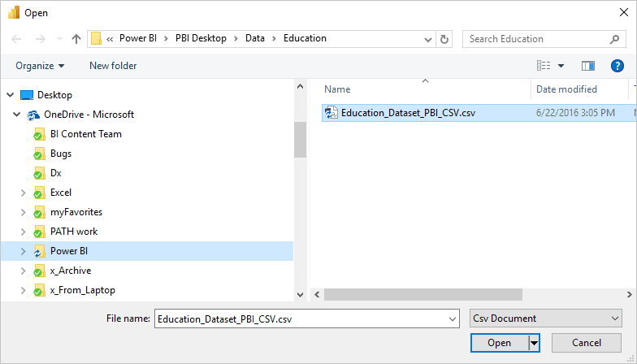Click the BI Content Team folder icon
The height and width of the screenshot is (364, 637).
[39, 134]
